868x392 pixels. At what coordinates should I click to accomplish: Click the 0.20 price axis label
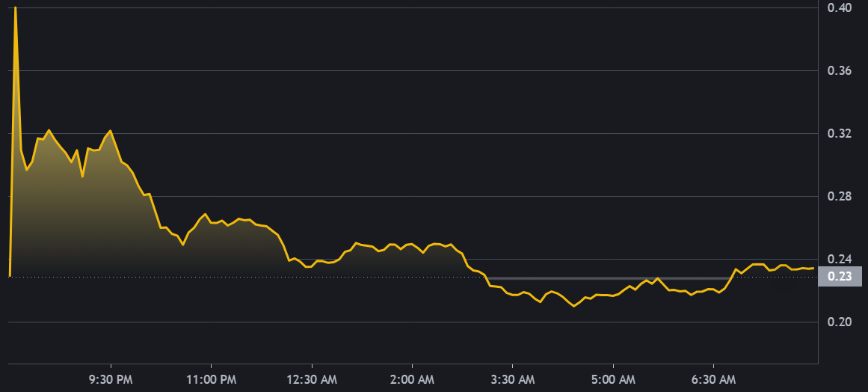[x=840, y=322]
